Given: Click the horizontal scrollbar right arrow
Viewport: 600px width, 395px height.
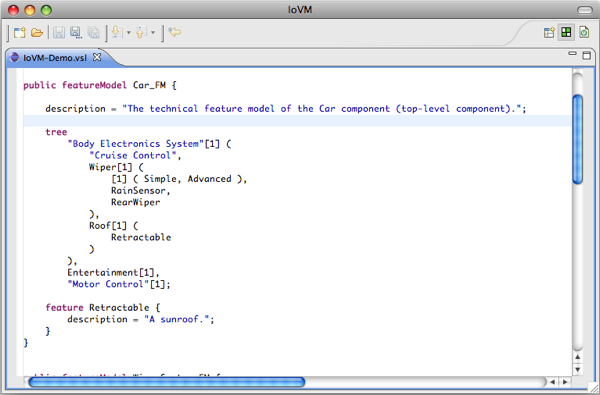Looking at the screenshot, I should (x=565, y=382).
